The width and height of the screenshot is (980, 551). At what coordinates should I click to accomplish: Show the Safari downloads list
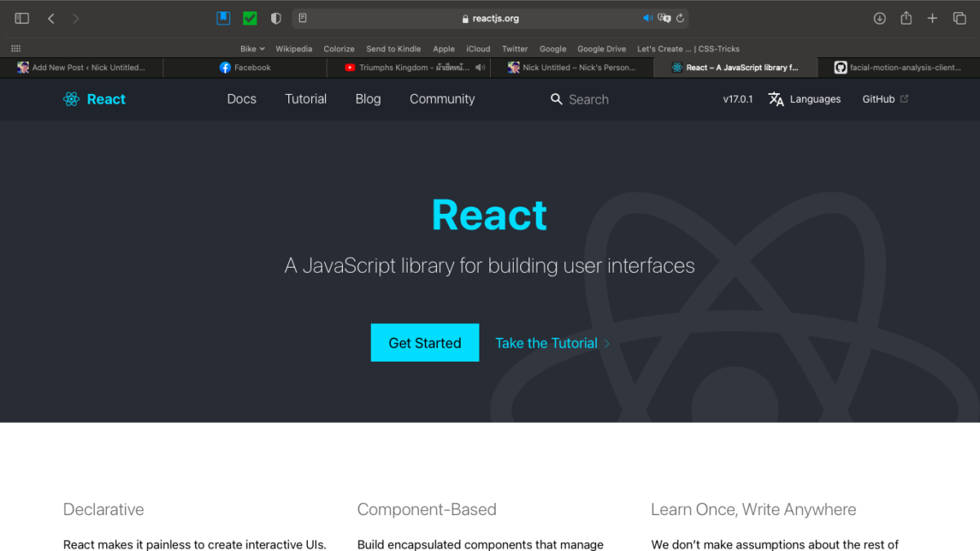[x=880, y=18]
